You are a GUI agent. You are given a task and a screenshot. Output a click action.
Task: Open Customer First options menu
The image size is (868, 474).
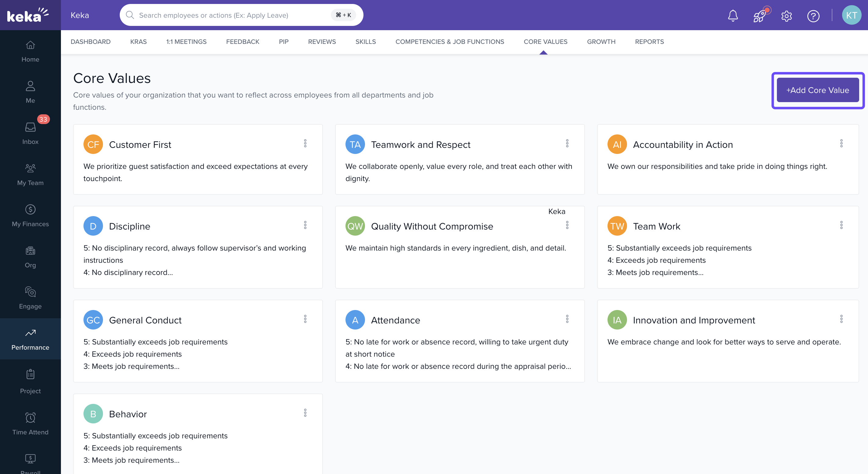tap(305, 143)
